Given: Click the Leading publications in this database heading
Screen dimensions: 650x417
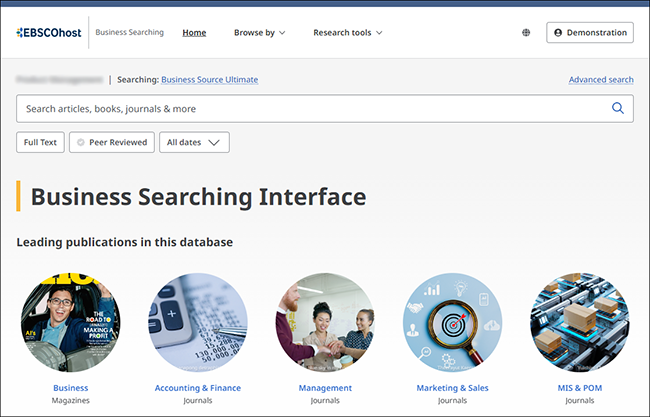Looking at the screenshot, I should tap(125, 242).
